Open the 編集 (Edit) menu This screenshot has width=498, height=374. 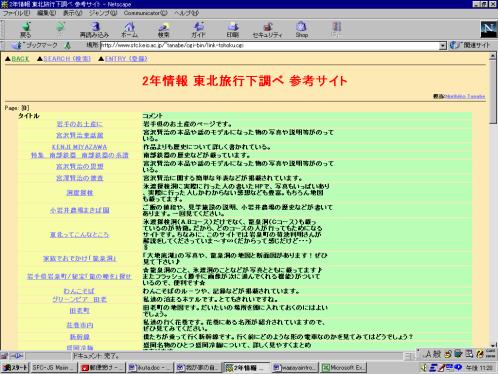click(x=46, y=13)
